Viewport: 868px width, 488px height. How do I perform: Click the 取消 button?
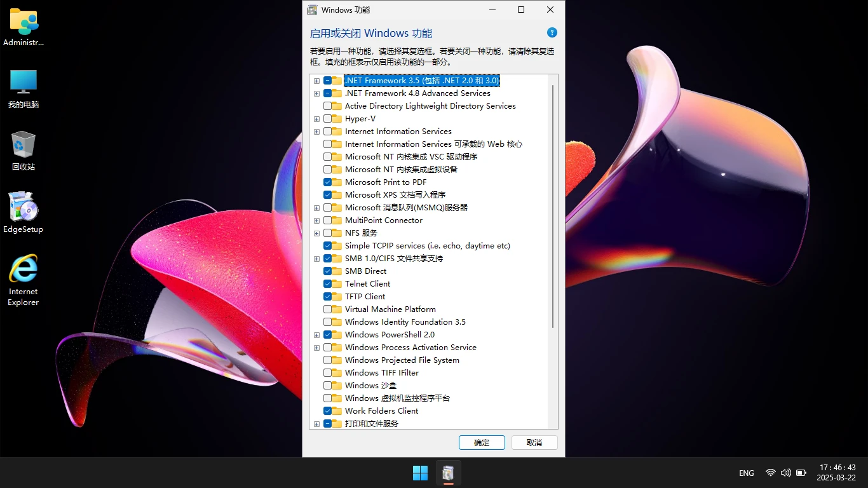(x=534, y=442)
